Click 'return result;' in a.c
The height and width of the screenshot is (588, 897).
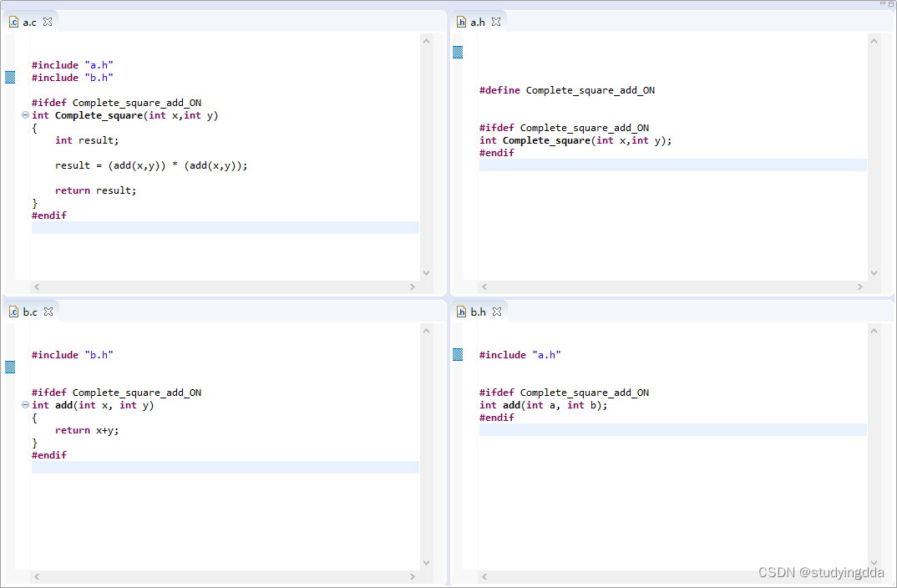pyautogui.click(x=95, y=191)
